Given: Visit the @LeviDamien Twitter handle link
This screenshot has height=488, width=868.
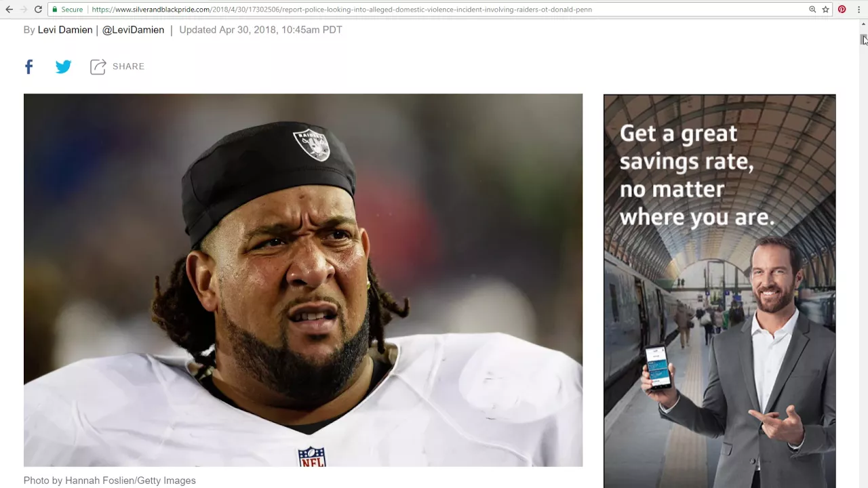Looking at the screenshot, I should pos(133,30).
